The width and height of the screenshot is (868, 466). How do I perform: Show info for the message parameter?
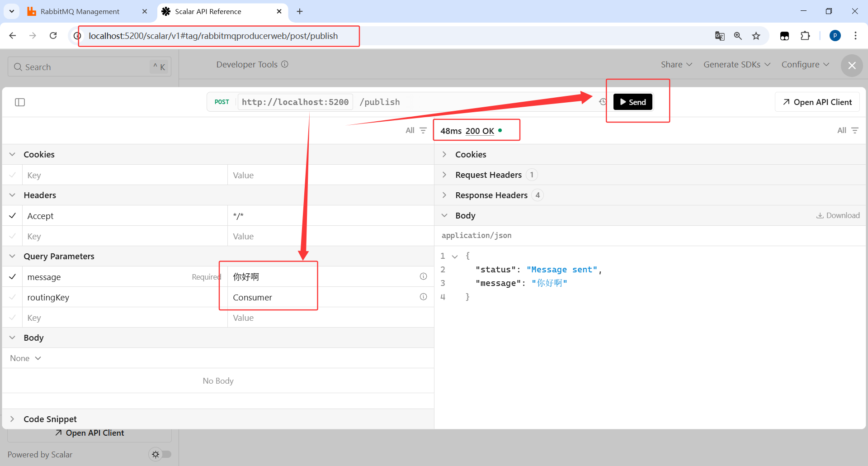423,276
